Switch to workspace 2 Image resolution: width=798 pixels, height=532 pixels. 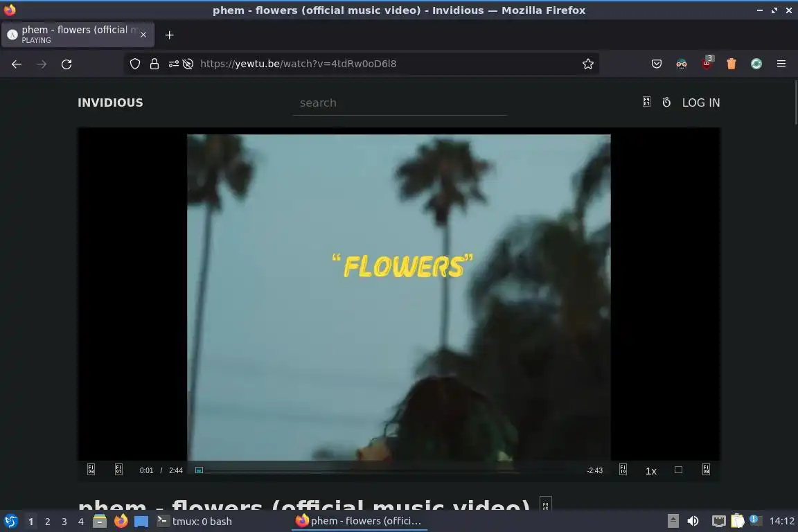pyautogui.click(x=47, y=522)
